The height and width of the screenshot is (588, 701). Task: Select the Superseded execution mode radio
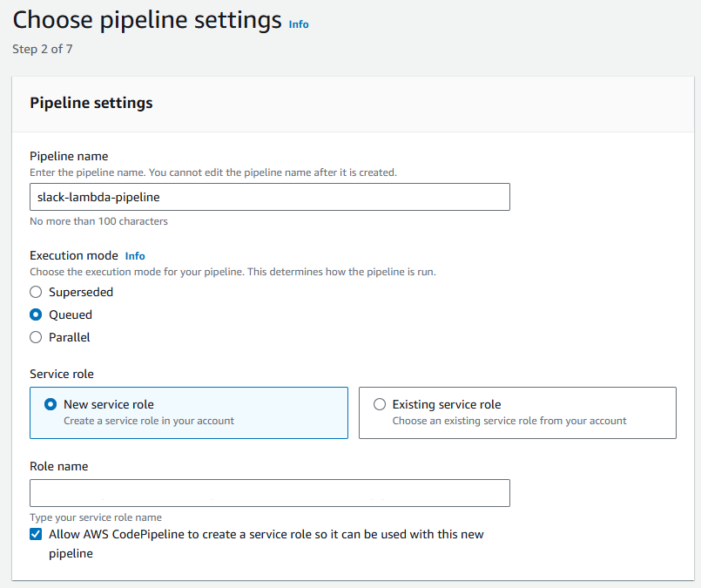(36, 293)
